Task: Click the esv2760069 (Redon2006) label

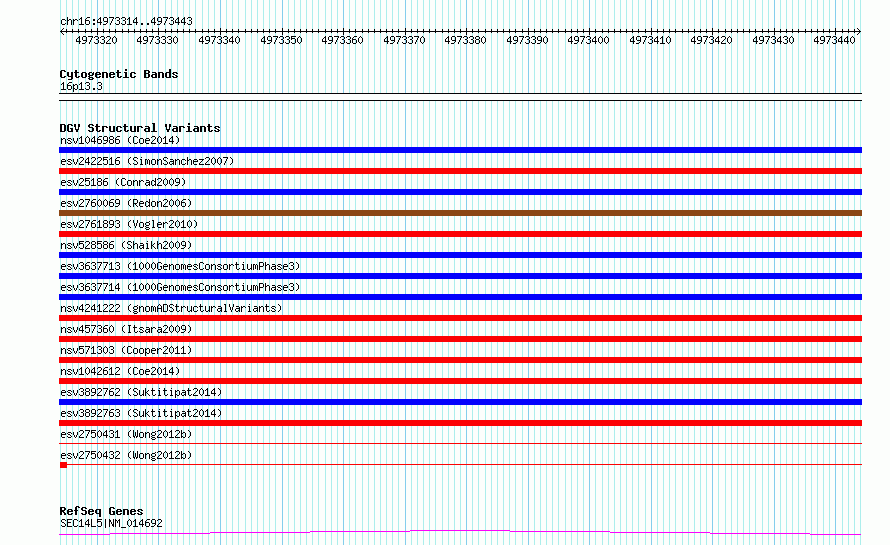Action: pyautogui.click(x=126, y=203)
